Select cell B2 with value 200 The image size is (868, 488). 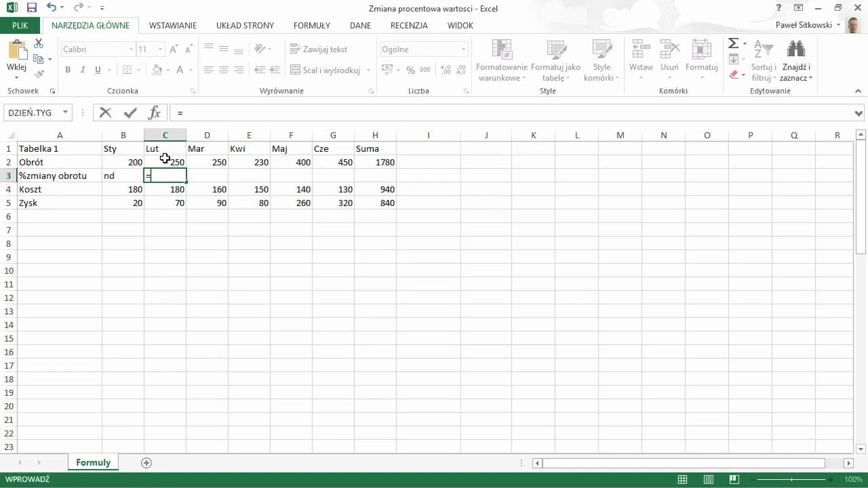point(123,162)
